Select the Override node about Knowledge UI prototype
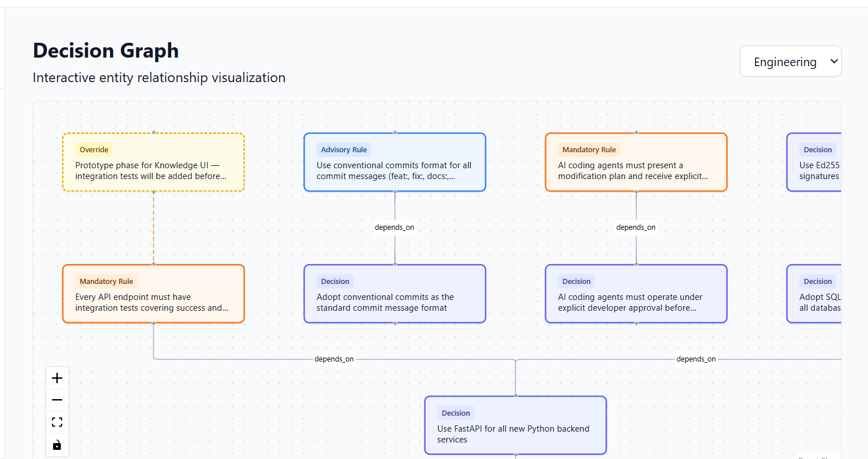Screen dimensions: 868x459 (x=154, y=162)
